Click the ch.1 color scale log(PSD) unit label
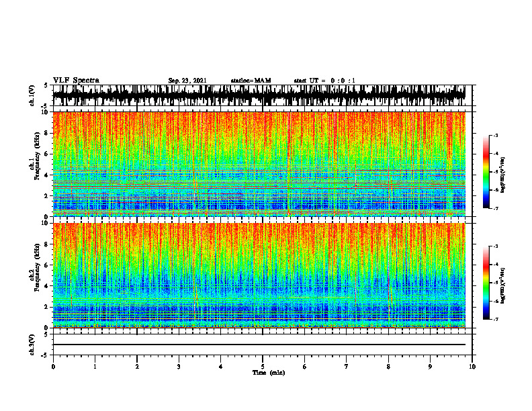This screenshot has height=411, width=532. (503, 175)
